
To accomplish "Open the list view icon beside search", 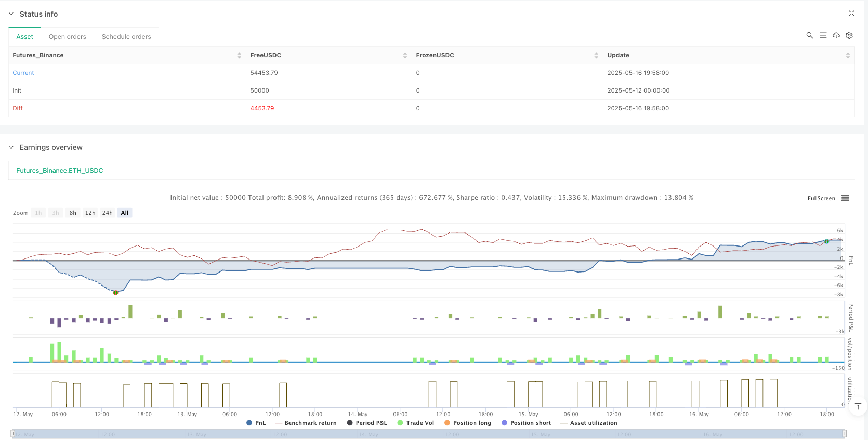I will [x=823, y=35].
